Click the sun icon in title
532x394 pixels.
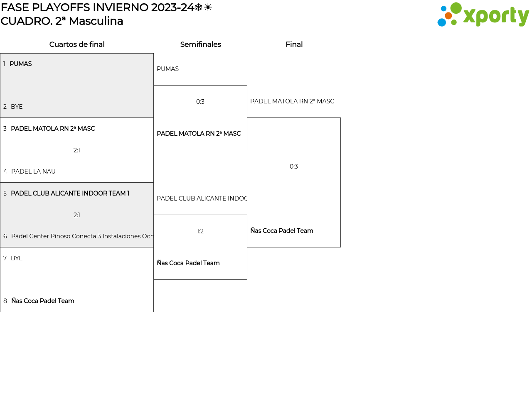tap(208, 7)
